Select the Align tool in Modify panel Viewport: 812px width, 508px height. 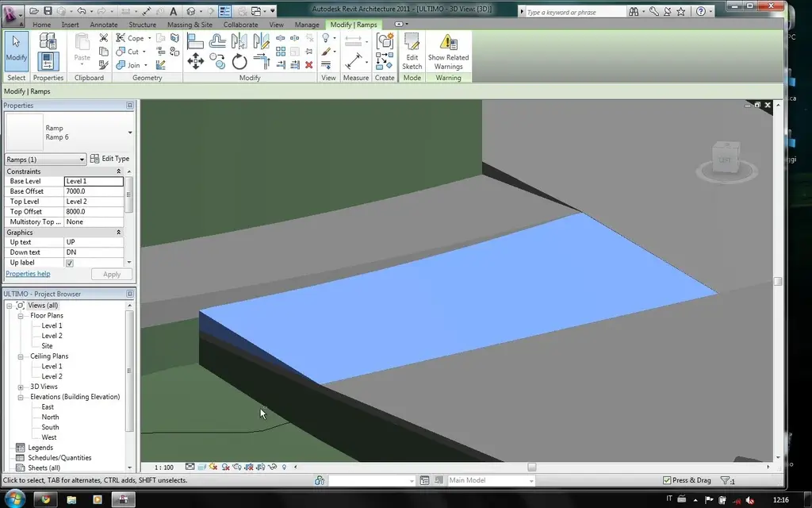[195, 41]
